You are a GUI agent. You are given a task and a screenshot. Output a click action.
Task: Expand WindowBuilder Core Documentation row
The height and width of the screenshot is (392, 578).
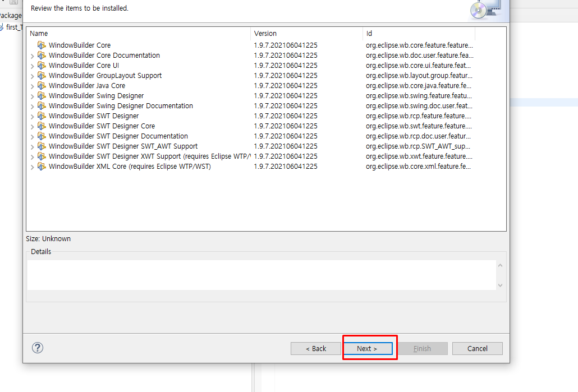[x=32, y=56]
